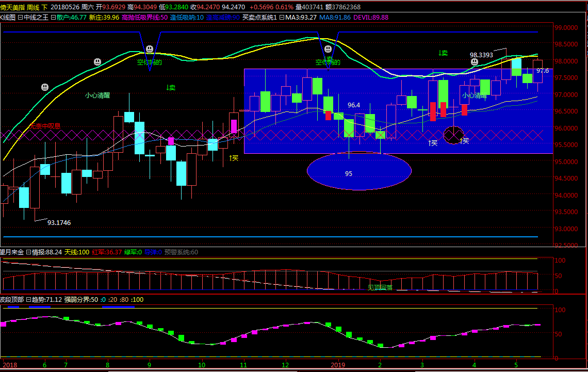Click the smiley face above the first blue V-dip

click(x=149, y=50)
